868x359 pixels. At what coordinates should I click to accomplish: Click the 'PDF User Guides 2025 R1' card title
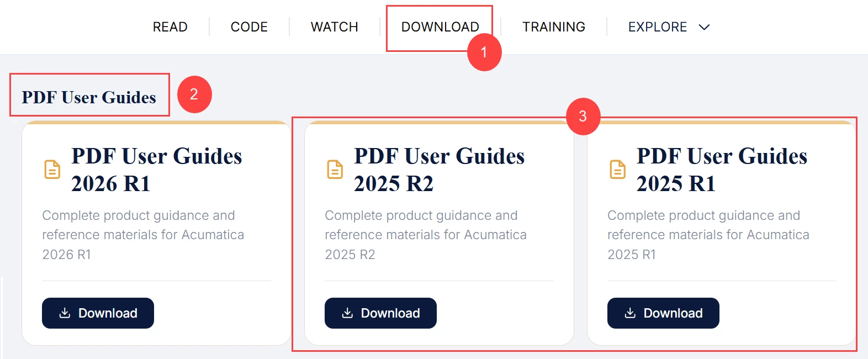(x=722, y=170)
